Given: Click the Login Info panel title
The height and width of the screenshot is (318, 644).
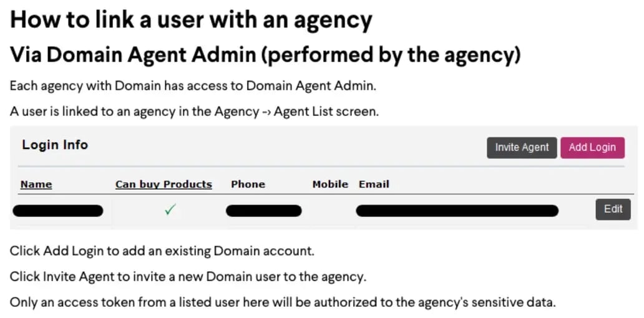Looking at the screenshot, I should click(x=55, y=145).
